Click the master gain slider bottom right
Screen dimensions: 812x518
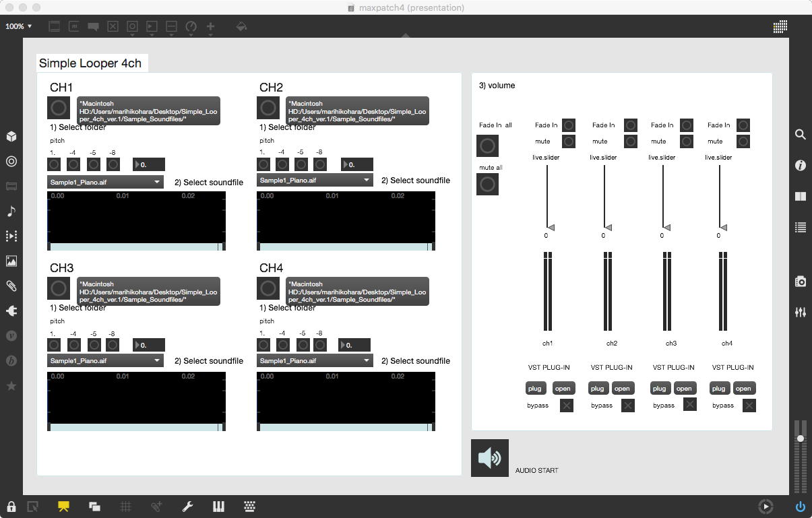coord(801,439)
